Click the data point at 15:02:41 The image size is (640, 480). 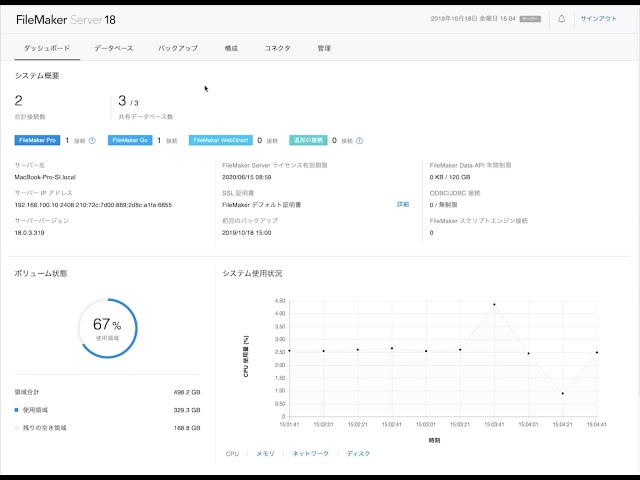[x=392, y=348]
